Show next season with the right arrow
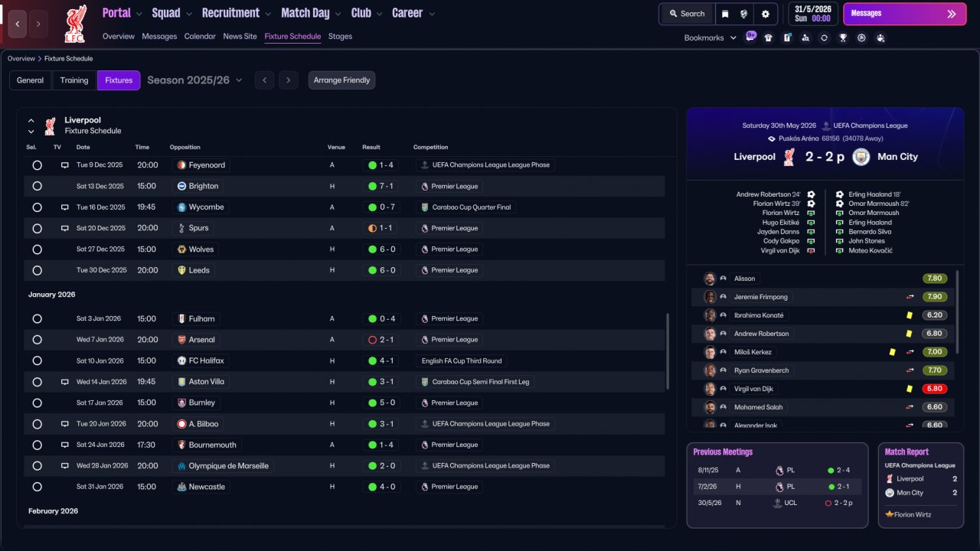Image resolution: width=980 pixels, height=551 pixels. click(288, 80)
